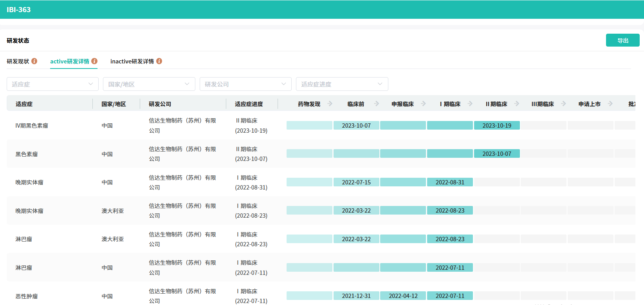Click the IV期黑色素瘤 indication cell
This screenshot has height=305, width=644.
32,126
